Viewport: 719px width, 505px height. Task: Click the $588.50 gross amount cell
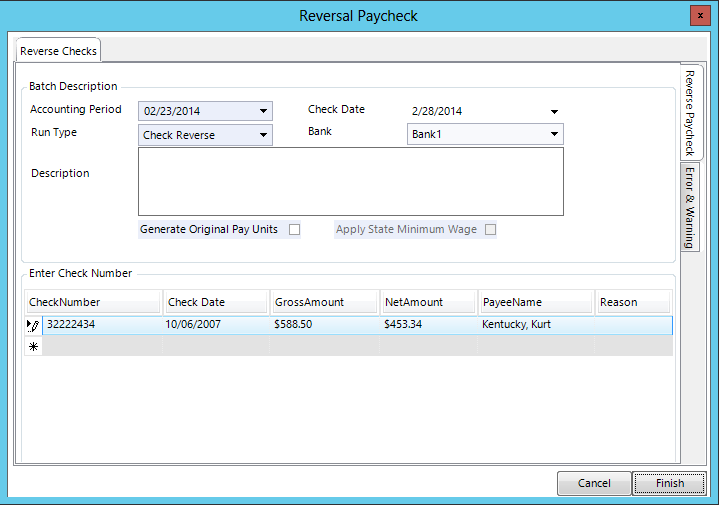325,325
